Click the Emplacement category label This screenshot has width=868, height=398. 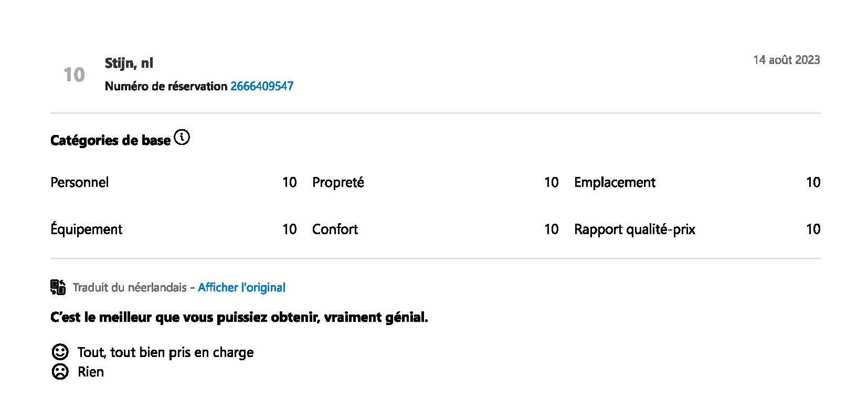[615, 182]
